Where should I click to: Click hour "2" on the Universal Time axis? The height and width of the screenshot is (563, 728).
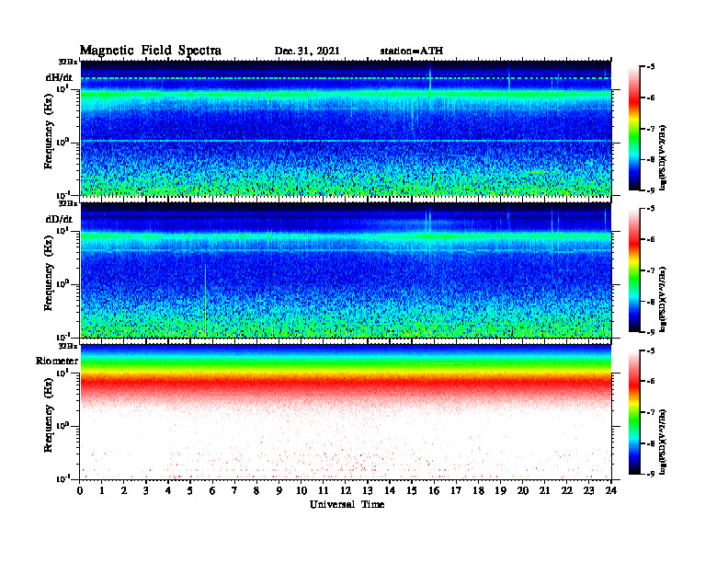(x=124, y=491)
